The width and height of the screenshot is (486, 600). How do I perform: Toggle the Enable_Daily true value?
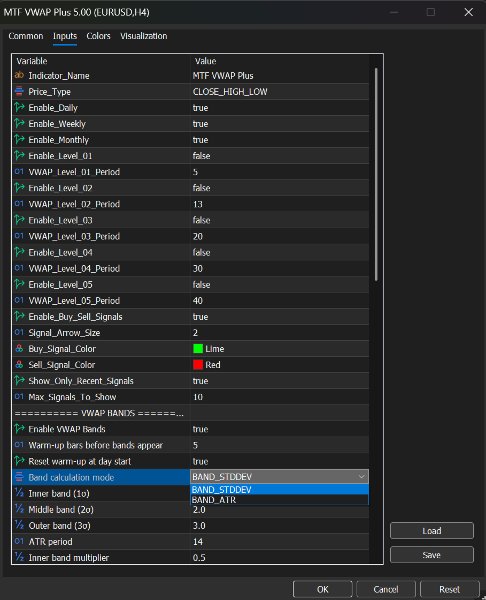[200, 108]
